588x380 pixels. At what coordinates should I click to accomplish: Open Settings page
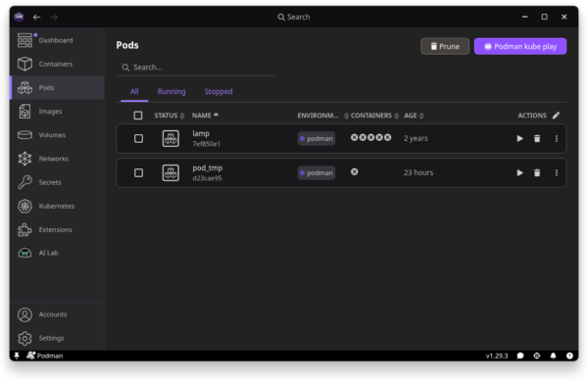tap(56, 338)
